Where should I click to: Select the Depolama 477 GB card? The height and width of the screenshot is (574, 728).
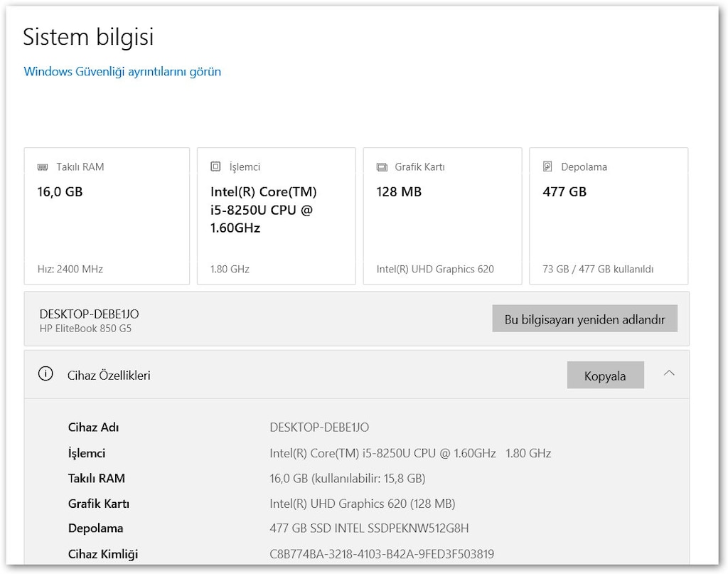(x=609, y=216)
